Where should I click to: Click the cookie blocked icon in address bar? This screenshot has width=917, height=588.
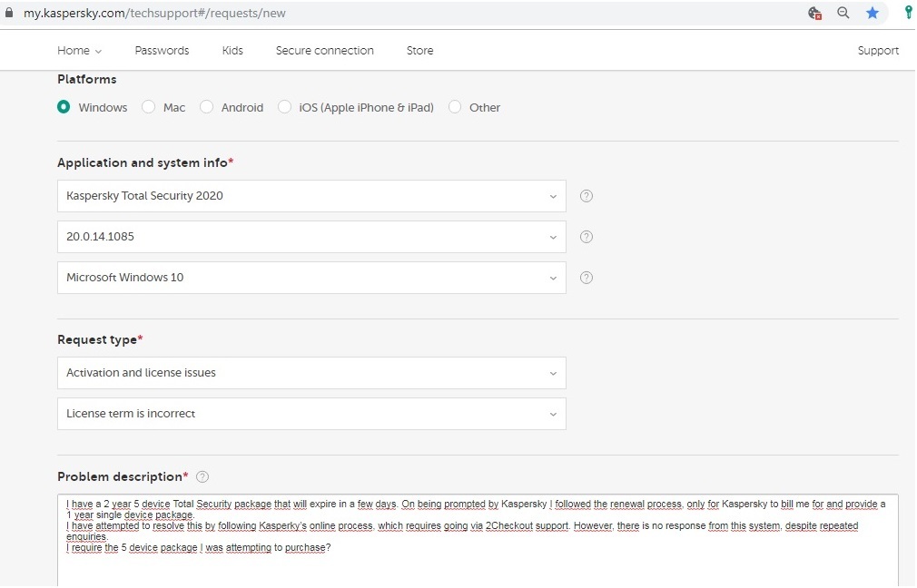pos(814,14)
